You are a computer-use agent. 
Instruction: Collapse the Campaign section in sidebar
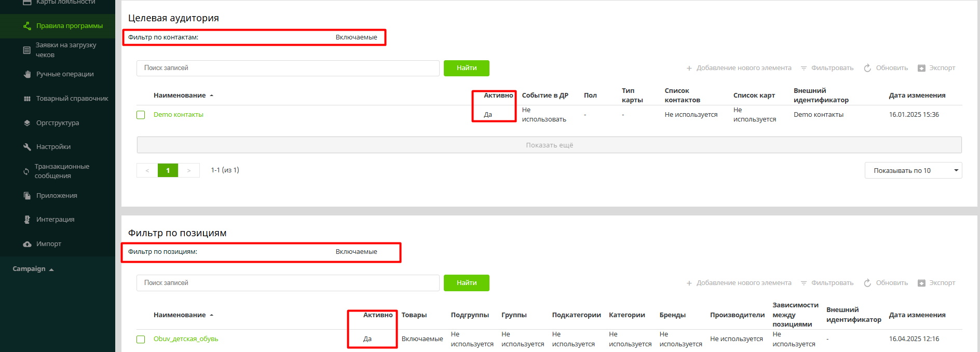coord(33,269)
